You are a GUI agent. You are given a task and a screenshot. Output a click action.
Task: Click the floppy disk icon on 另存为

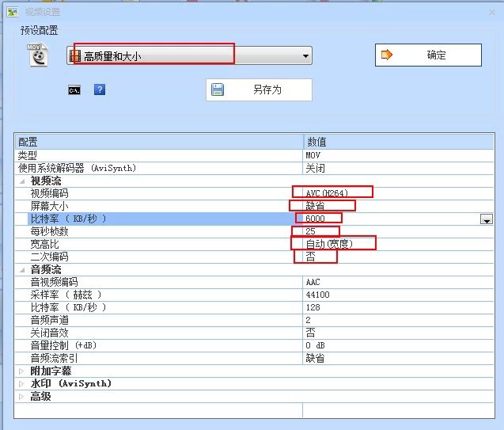coord(218,89)
